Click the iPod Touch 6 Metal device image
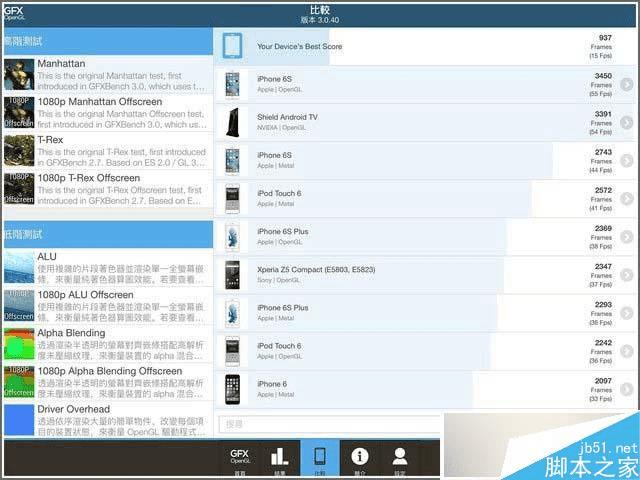This screenshot has width=640, height=480. pos(232,198)
